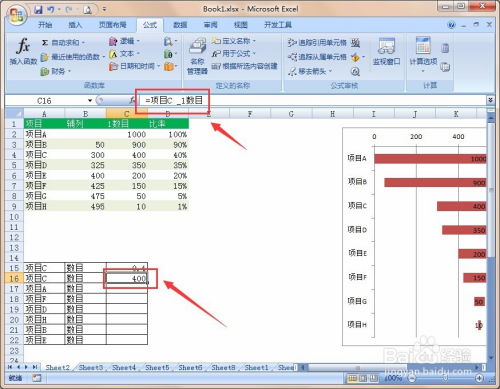Image resolution: width=500 pixels, height=389 pixels.
Task: Switch to the Page Layout ribbon tab
Action: [x=113, y=25]
